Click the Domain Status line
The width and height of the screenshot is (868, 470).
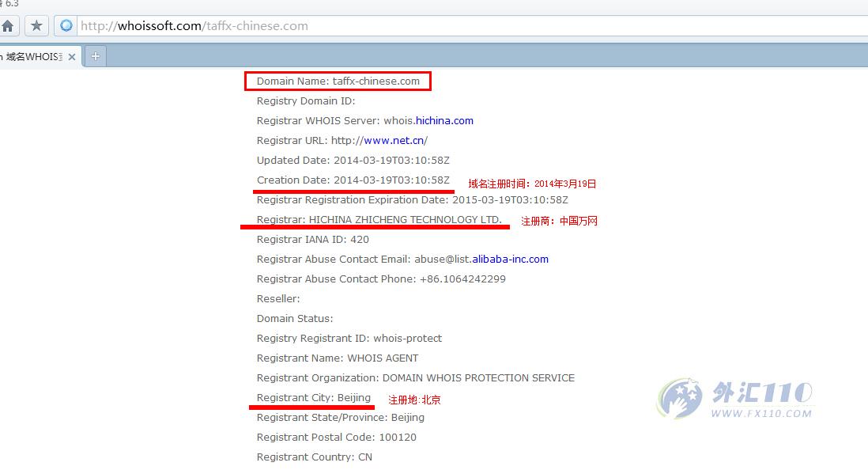(x=295, y=319)
